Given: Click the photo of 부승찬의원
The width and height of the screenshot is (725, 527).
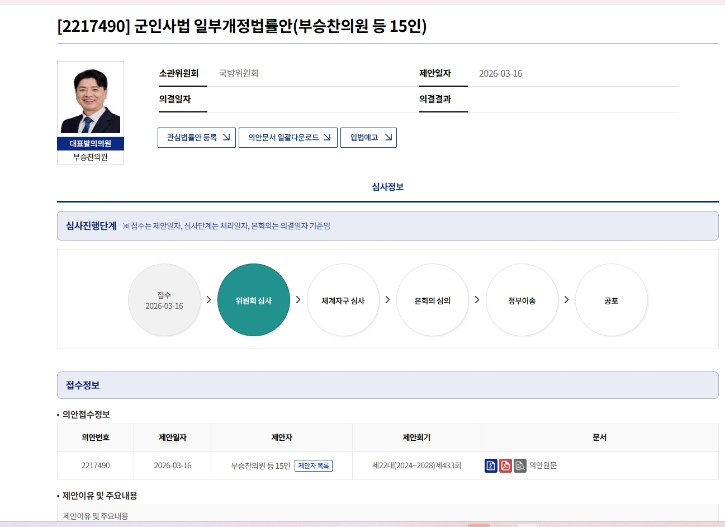Looking at the screenshot, I should tap(91, 100).
